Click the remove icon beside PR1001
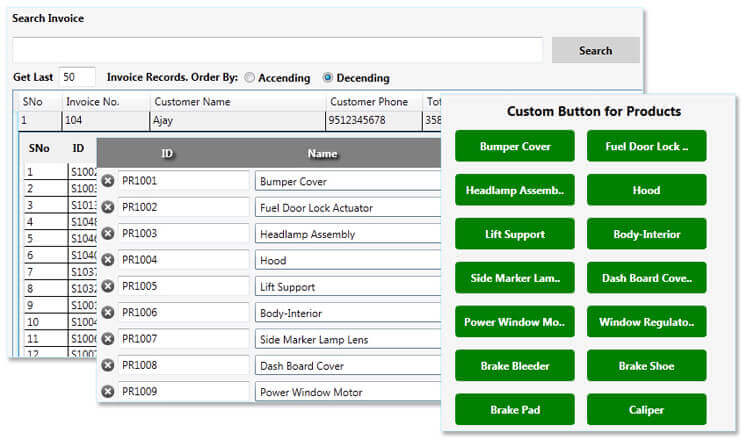This screenshot has height=440, width=747. pos(108,181)
